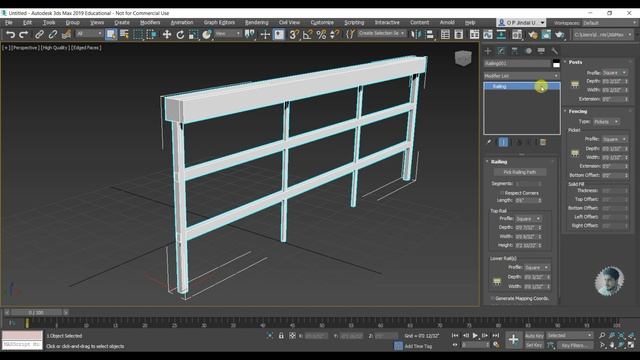Click the Pin Stack icon
Viewport: 640px width, 360px height.
(489, 142)
